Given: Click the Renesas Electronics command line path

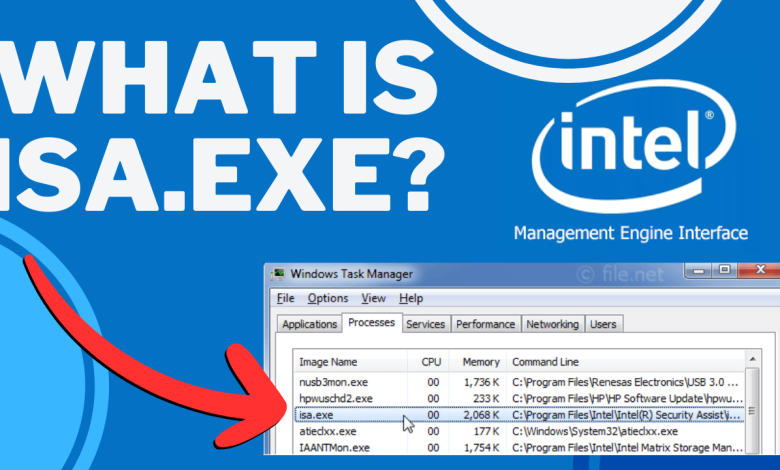Looking at the screenshot, I should 625,382.
